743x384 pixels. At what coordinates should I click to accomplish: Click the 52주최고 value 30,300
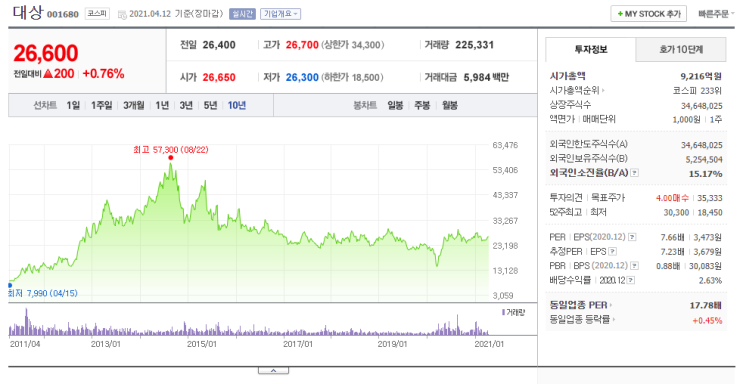tap(676, 212)
